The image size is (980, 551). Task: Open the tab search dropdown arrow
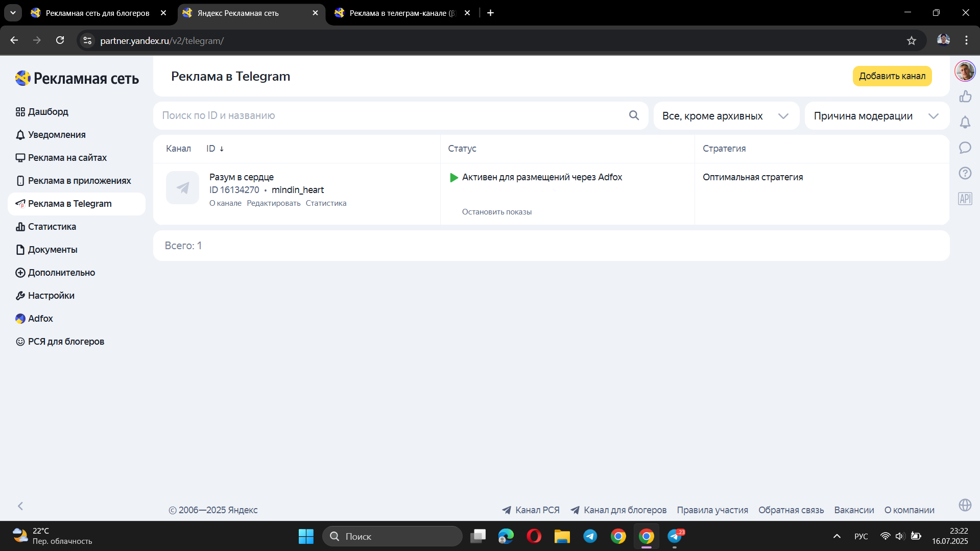click(x=13, y=13)
